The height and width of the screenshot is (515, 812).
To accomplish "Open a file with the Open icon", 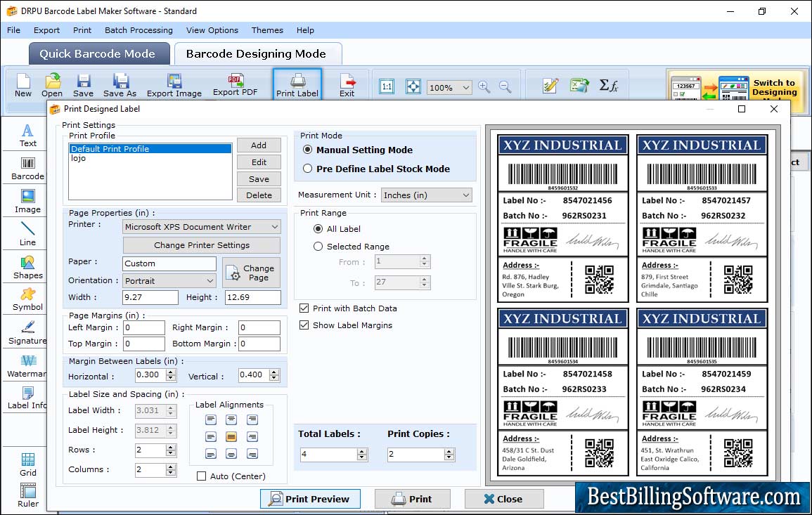I will 52,85.
